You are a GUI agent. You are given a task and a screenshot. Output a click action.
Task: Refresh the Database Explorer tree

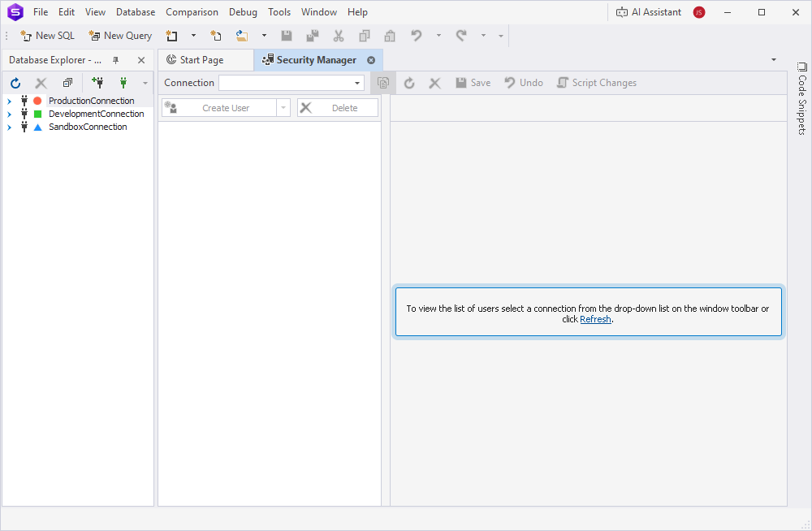pyautogui.click(x=15, y=83)
